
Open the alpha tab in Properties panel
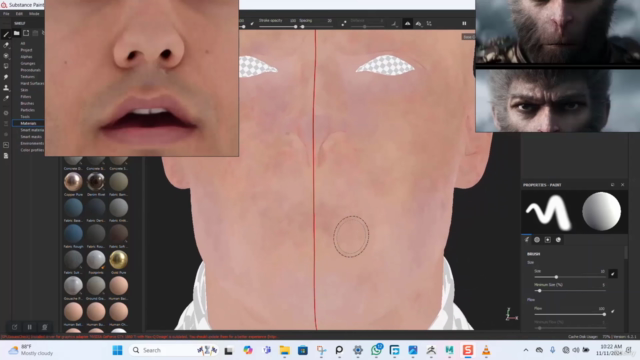(537, 240)
